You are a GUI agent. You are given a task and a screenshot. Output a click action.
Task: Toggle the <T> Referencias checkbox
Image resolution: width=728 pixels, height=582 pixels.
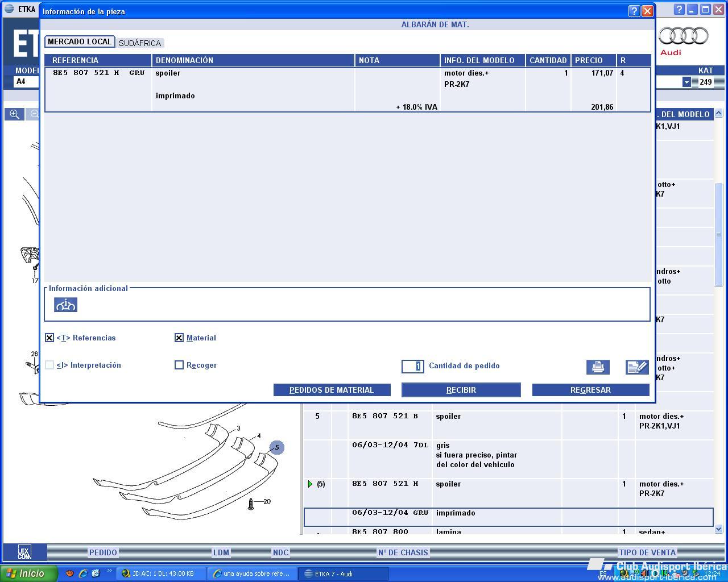coord(49,338)
